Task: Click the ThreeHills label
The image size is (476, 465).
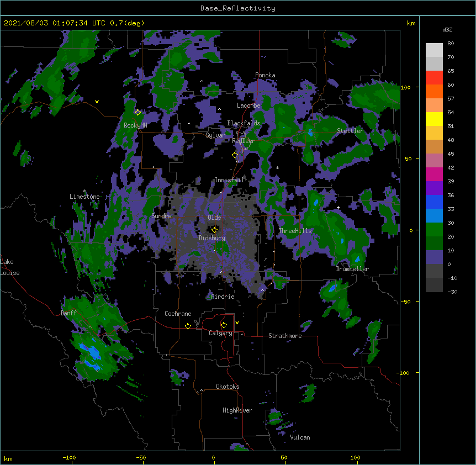Action: pyautogui.click(x=295, y=231)
